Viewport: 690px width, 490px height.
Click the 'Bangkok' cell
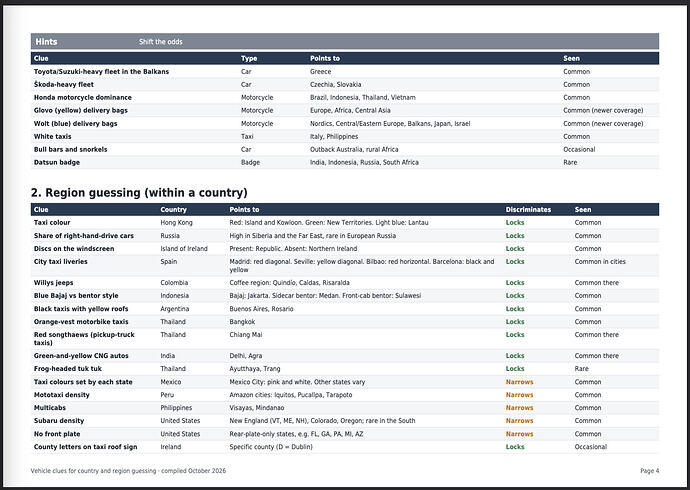click(x=242, y=322)
